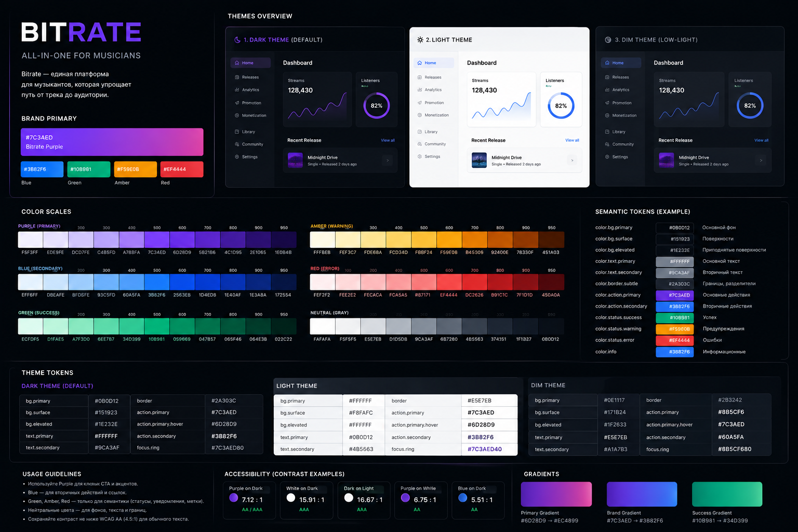798x532 pixels.
Task: Click View all link in dark theme preview
Action: 388,140
